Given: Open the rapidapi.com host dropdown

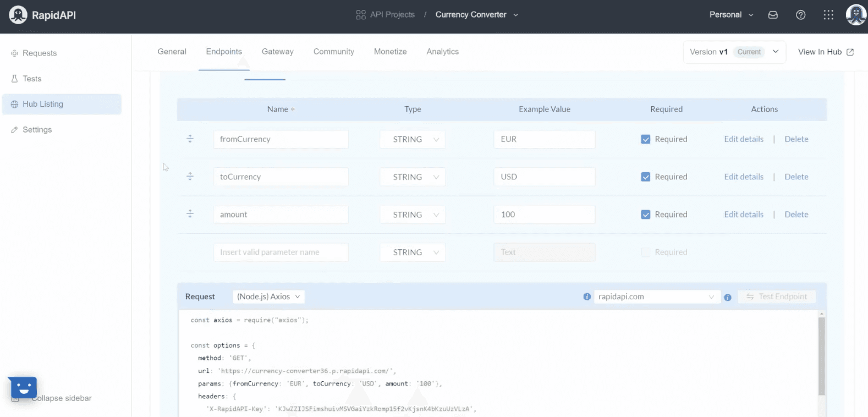Looking at the screenshot, I should [657, 297].
